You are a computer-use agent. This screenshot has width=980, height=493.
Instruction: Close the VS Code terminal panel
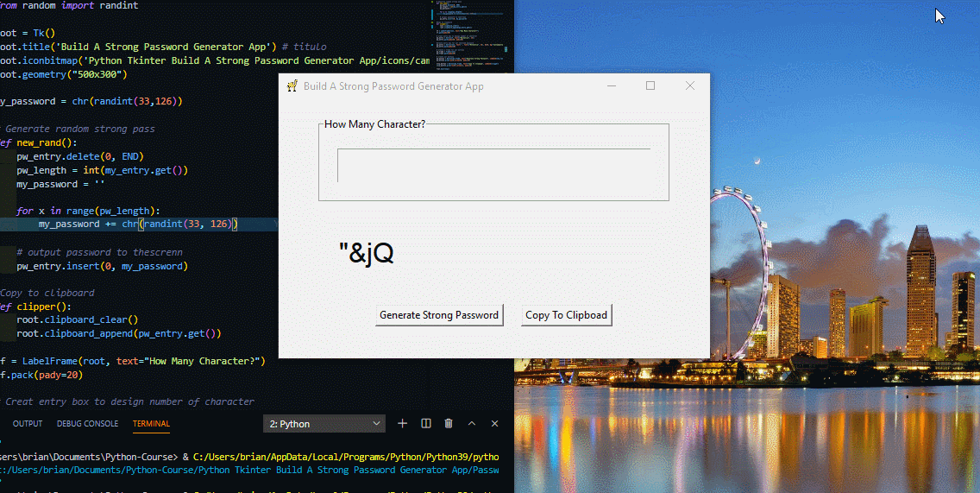(x=494, y=424)
